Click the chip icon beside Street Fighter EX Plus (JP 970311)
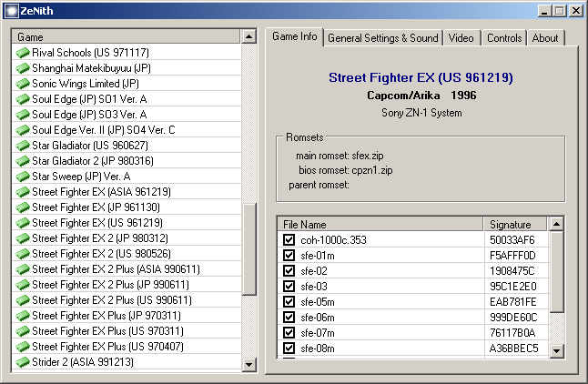Image resolution: width=588 pixels, height=384 pixels. pyautogui.click(x=23, y=316)
